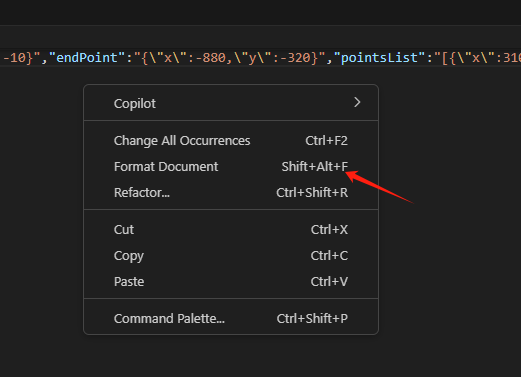Click the -880 value in code

click(211, 58)
